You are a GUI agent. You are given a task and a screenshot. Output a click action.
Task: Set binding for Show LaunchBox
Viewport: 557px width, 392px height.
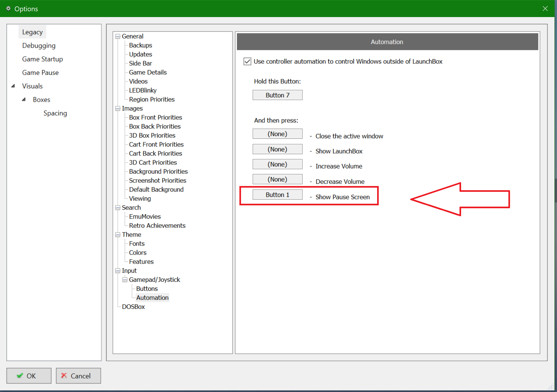[x=277, y=149]
